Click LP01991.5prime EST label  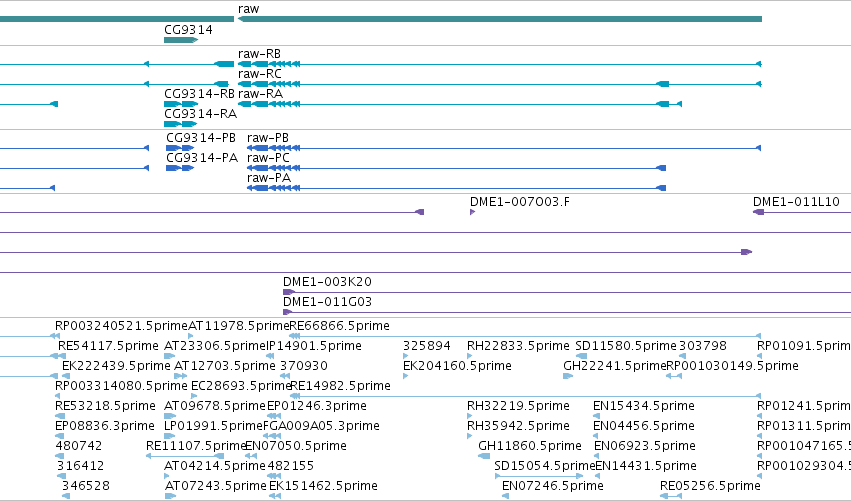click(x=213, y=426)
